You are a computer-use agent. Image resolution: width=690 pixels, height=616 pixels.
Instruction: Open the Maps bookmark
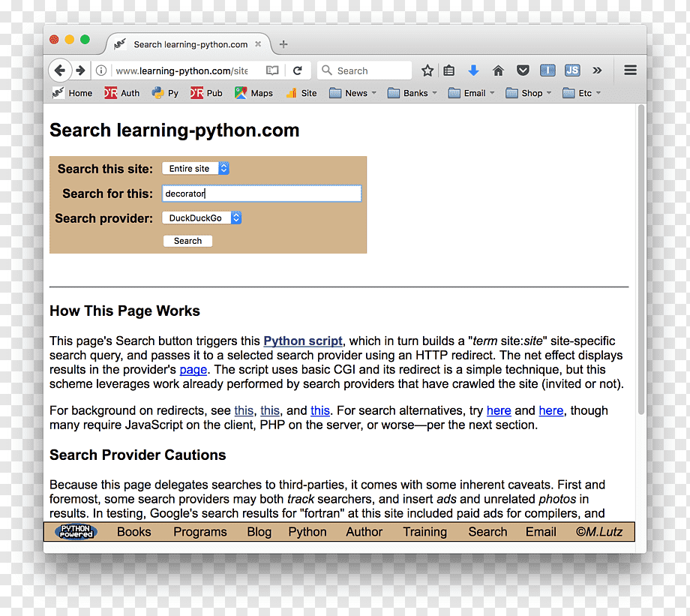click(x=254, y=93)
